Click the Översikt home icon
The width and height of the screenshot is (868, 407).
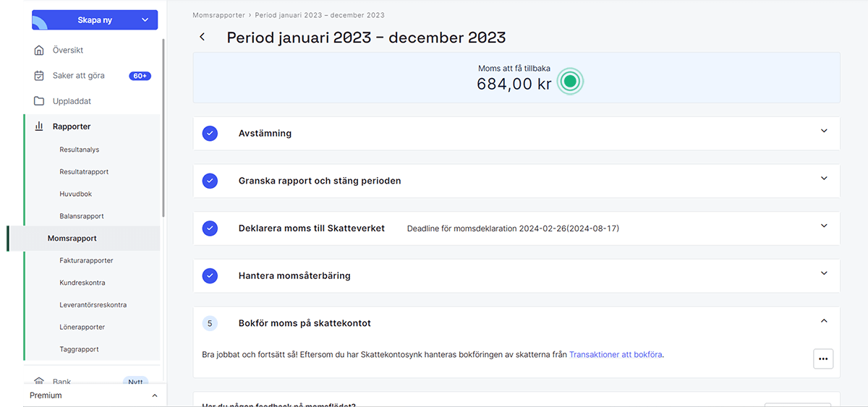pyautogui.click(x=39, y=51)
